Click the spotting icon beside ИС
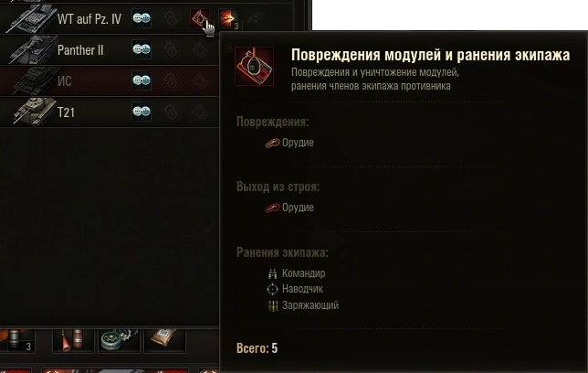 coord(142,80)
